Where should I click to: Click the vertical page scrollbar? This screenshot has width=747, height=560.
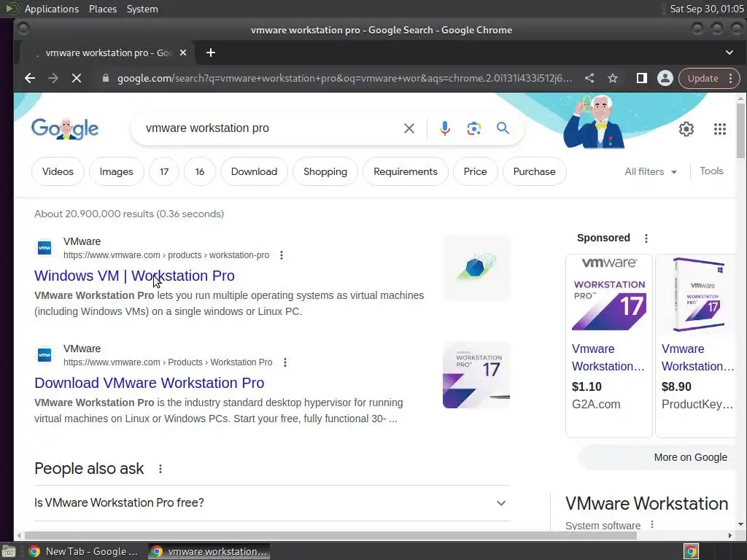740,130
